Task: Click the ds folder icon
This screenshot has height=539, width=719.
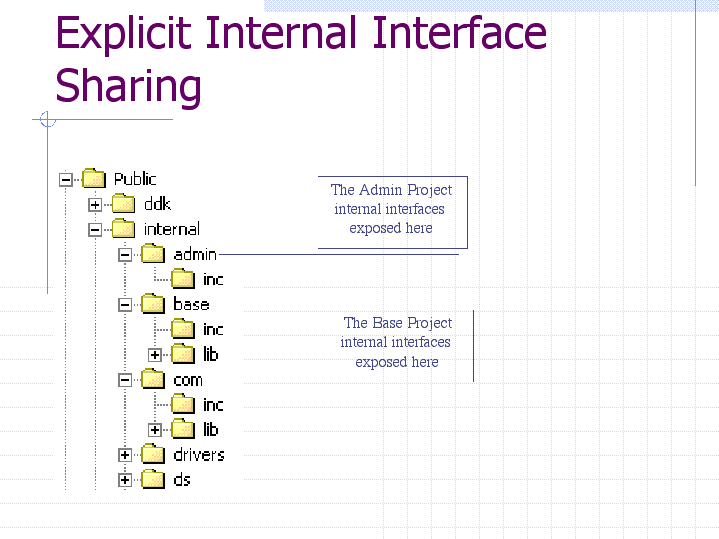Action: point(153,479)
